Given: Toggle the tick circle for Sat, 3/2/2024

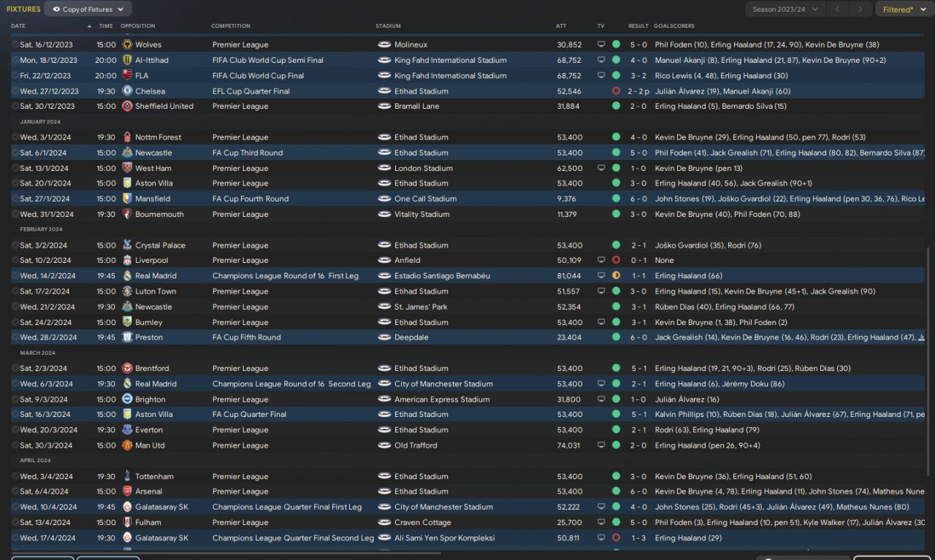Looking at the screenshot, I should click(x=15, y=245).
